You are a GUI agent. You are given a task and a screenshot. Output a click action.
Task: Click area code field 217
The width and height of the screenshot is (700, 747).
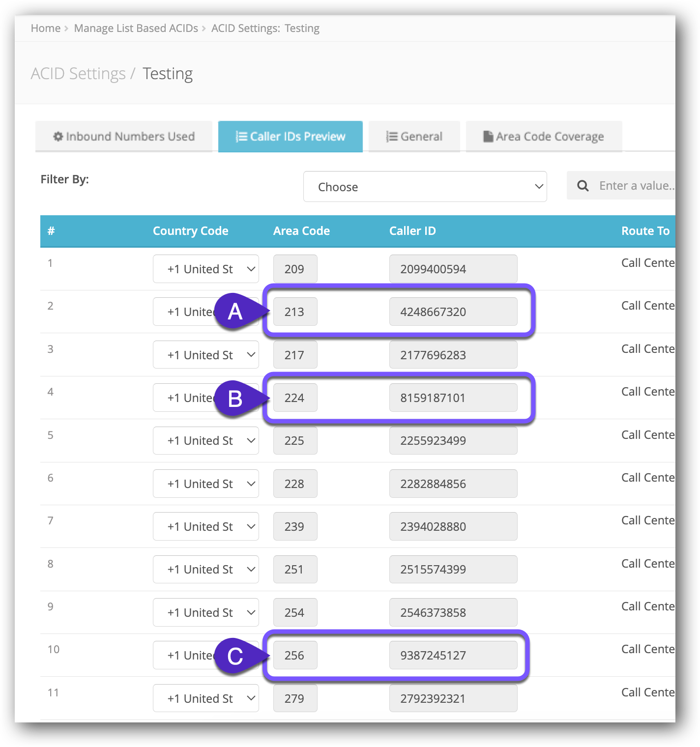point(295,355)
